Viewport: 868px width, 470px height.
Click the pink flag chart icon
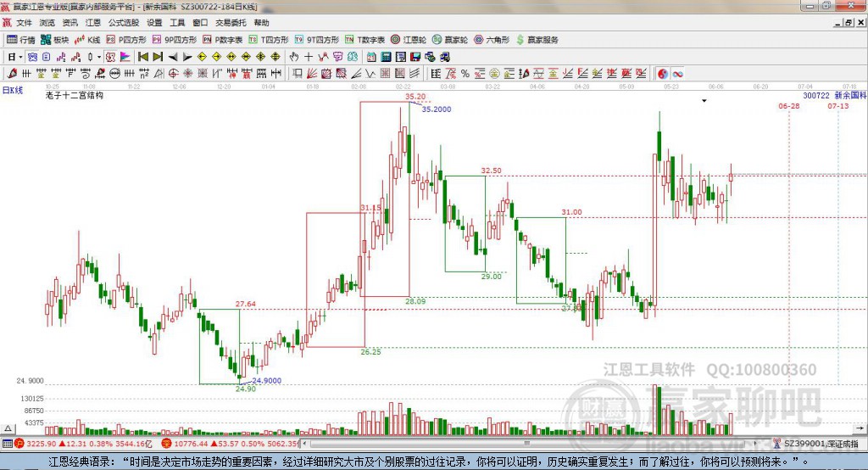pos(125,57)
